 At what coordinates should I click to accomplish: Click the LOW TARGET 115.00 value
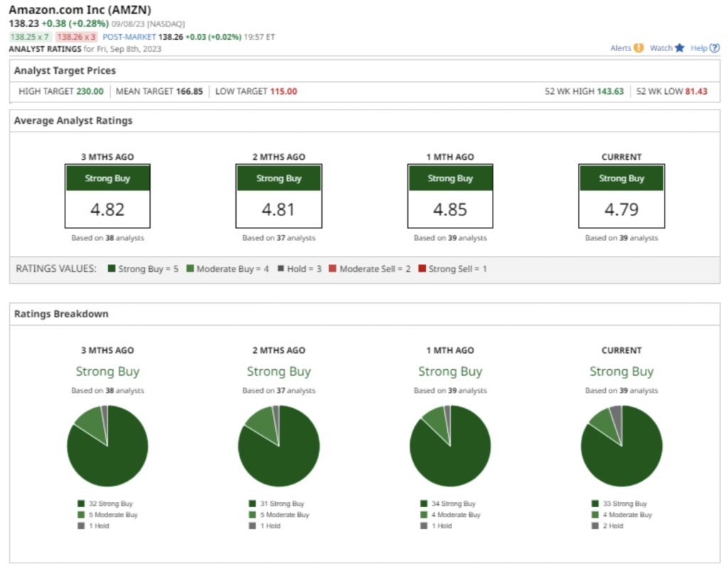[284, 92]
